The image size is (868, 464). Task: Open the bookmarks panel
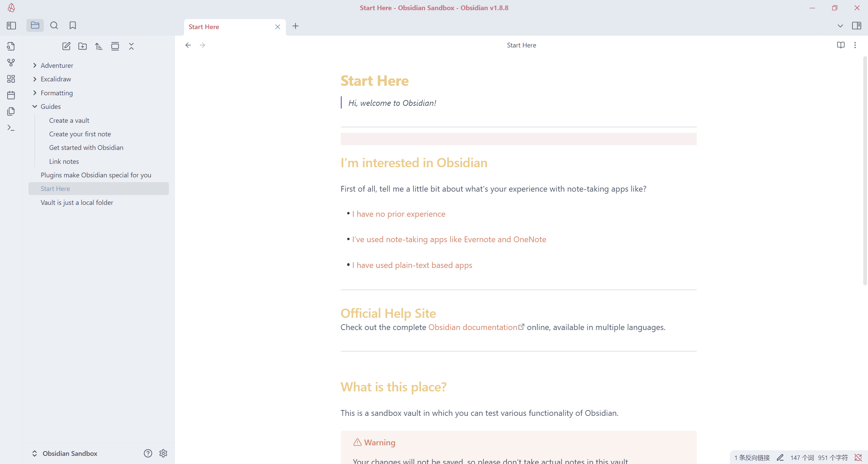(73, 25)
